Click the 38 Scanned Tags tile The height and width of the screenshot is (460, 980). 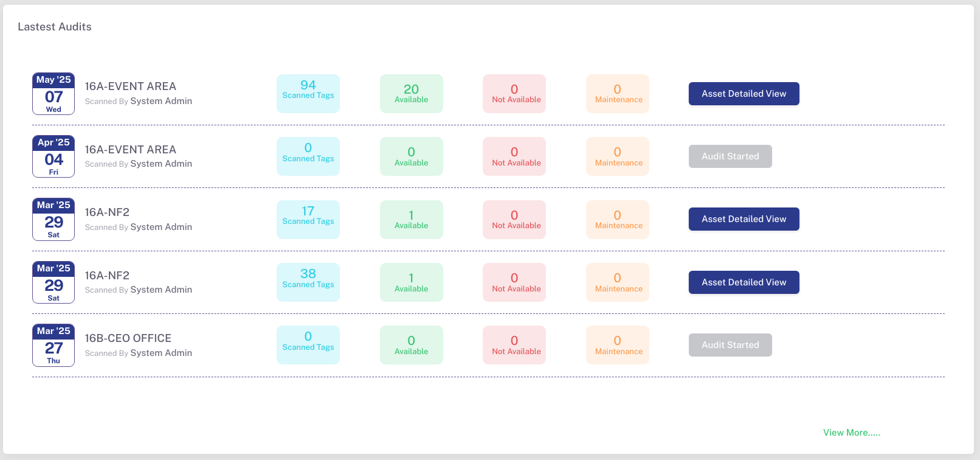308,282
